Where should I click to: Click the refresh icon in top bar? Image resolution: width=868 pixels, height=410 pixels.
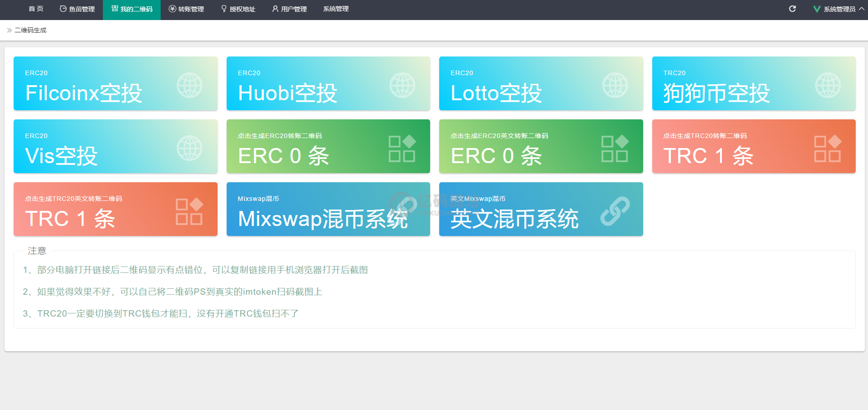pyautogui.click(x=792, y=9)
